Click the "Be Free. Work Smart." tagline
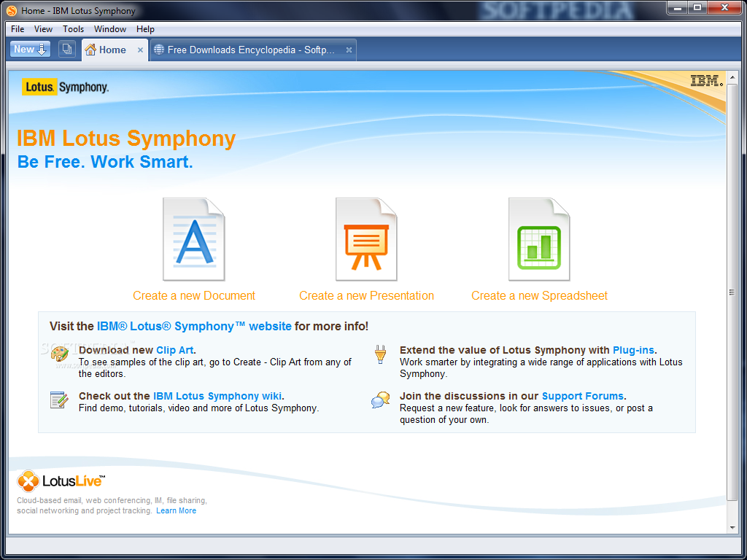The image size is (747, 560). (105, 162)
